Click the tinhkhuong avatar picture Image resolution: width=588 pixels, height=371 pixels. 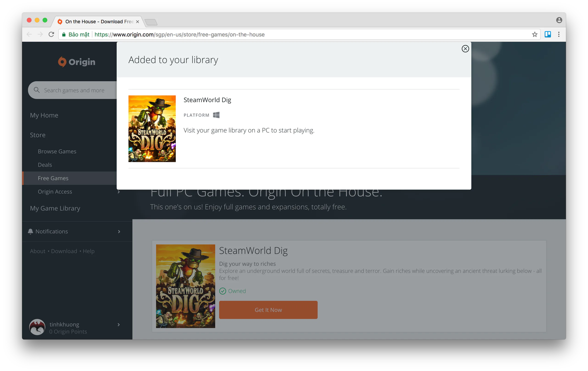click(x=37, y=327)
